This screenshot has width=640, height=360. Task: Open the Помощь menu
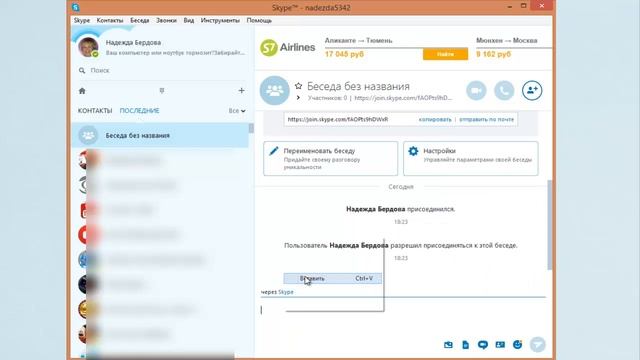[259, 20]
